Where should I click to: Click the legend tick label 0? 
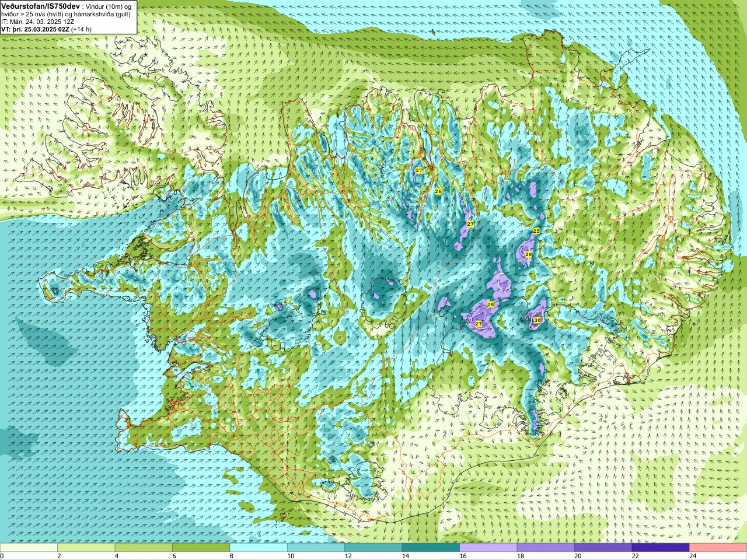tap(2, 556)
